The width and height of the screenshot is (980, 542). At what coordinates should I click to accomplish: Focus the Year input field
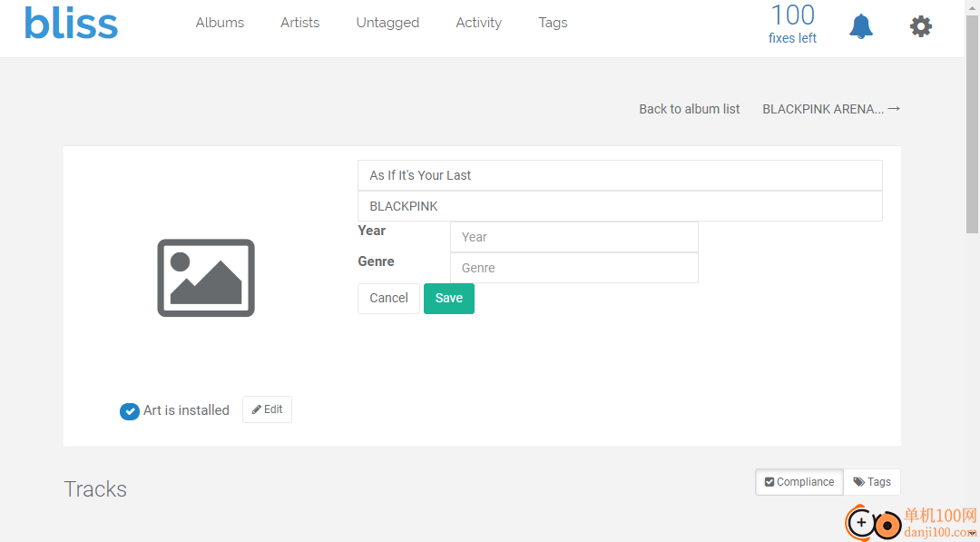(x=573, y=237)
